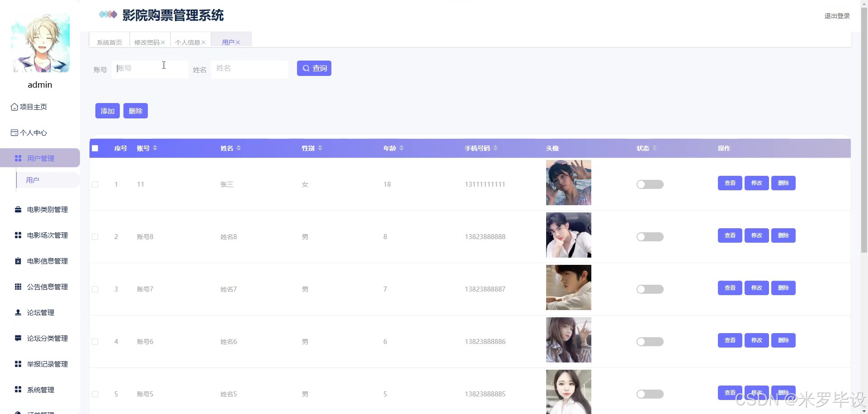Click 修改 button in 姓名8's row
Image resolution: width=868 pixels, height=414 pixels.
(757, 235)
